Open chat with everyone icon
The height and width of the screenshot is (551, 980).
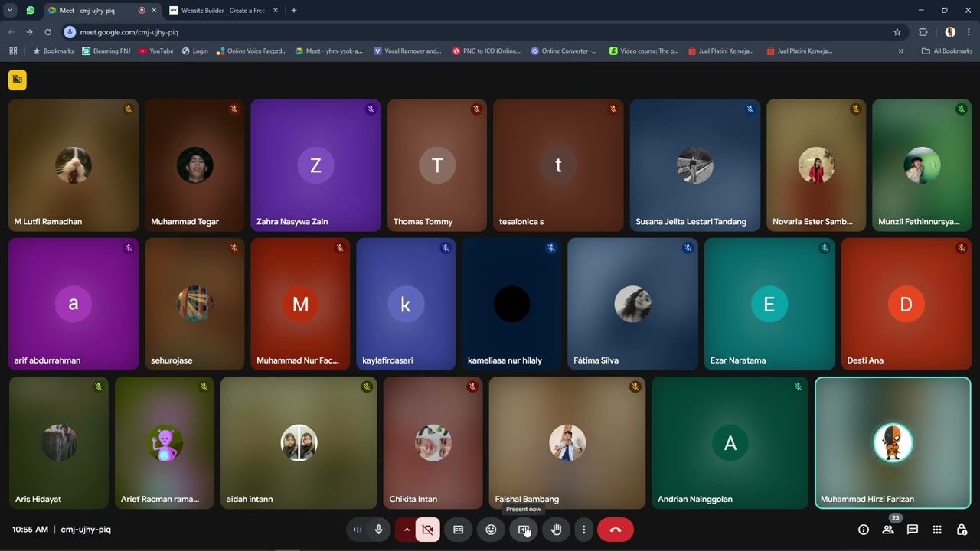click(x=913, y=530)
